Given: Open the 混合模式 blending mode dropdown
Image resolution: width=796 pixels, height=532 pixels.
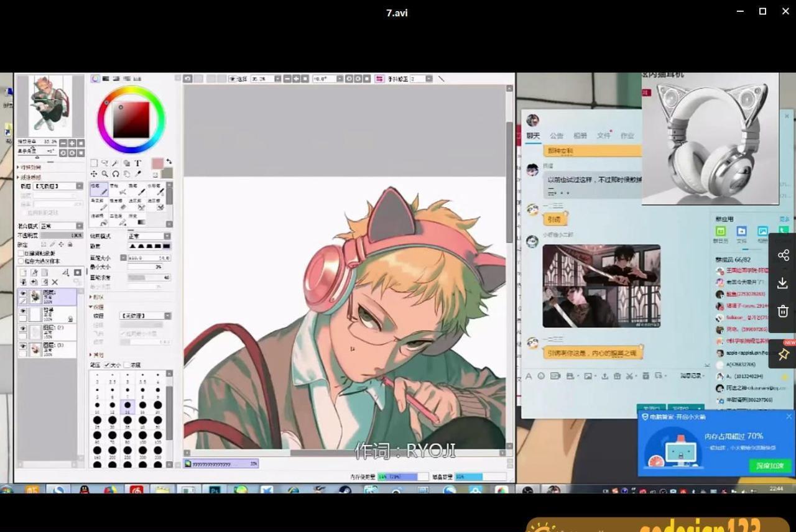Looking at the screenshot, I should [x=62, y=226].
